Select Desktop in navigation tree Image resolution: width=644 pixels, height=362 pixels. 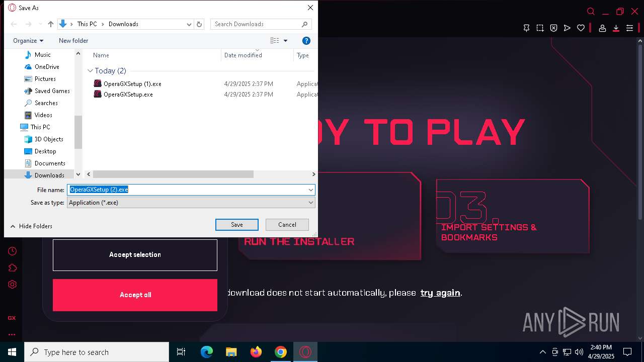pos(45,151)
